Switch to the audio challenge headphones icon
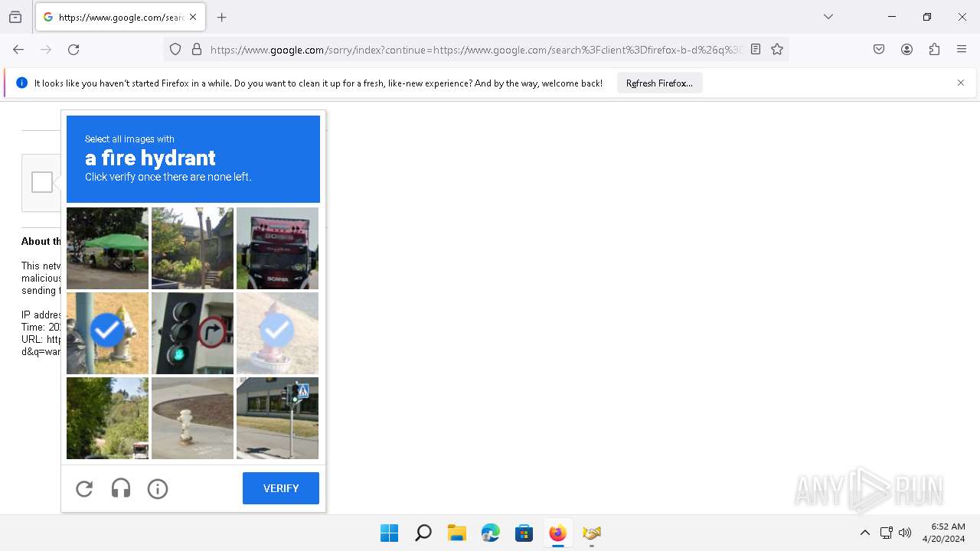This screenshot has width=980, height=551. point(121,488)
